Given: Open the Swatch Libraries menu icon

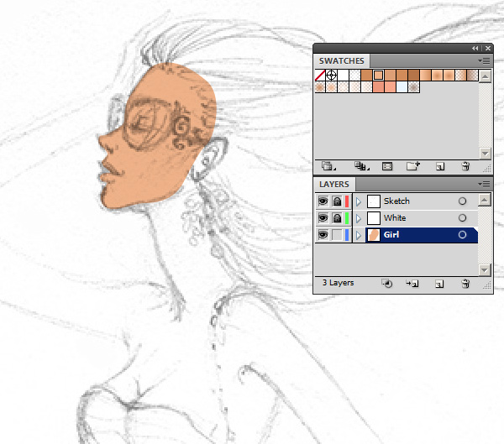Looking at the screenshot, I should 328,166.
